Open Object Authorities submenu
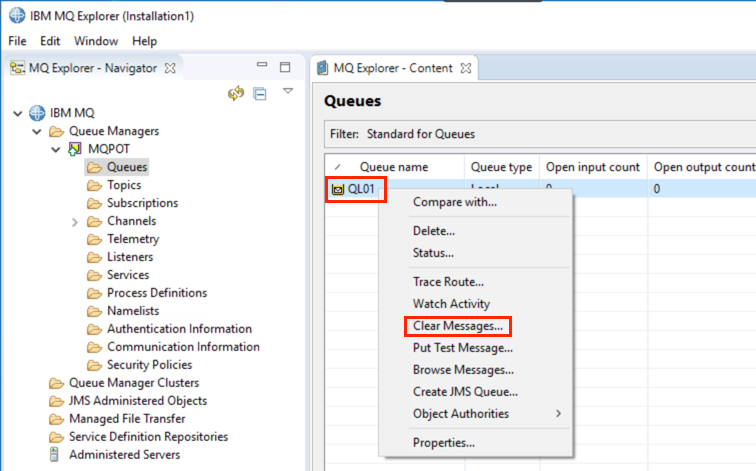756x471 pixels. (487, 414)
